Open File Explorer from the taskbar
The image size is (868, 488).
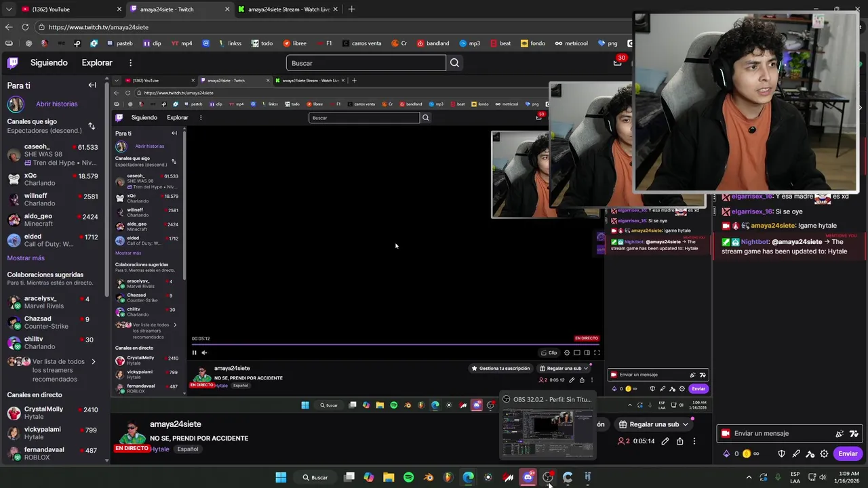389,477
